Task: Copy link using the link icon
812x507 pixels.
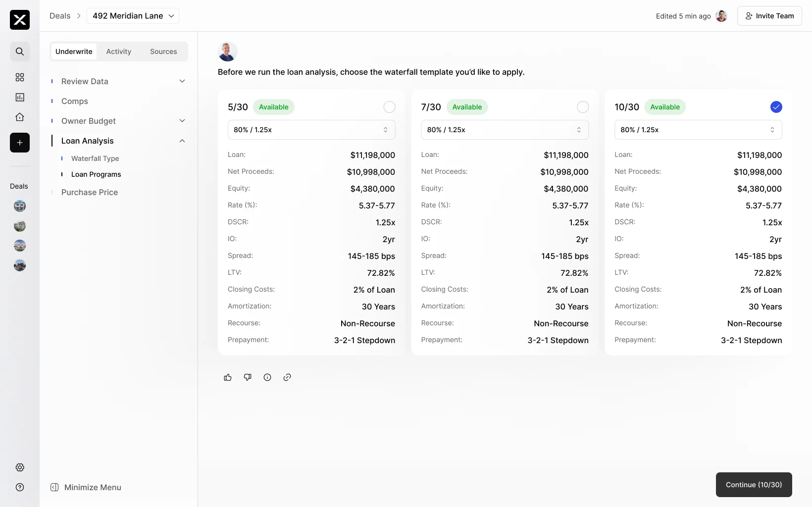Action: (x=287, y=377)
